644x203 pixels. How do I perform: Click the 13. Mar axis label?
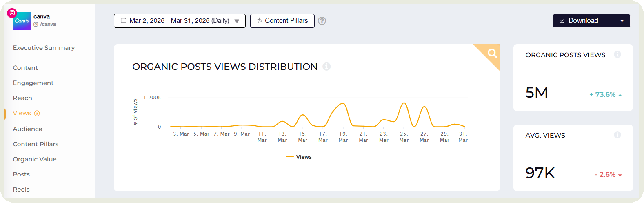282,137
